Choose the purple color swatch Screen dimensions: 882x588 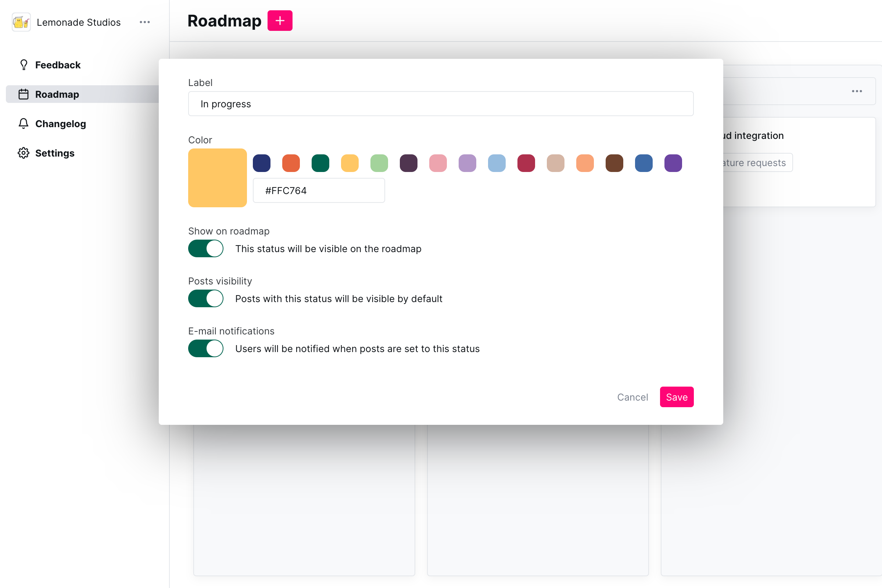pos(673,163)
